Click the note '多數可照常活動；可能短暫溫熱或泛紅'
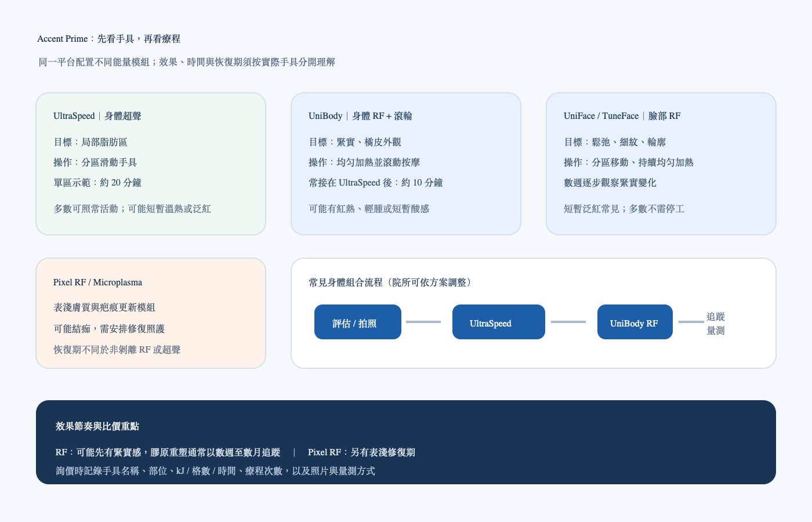812x522 pixels. click(132, 209)
